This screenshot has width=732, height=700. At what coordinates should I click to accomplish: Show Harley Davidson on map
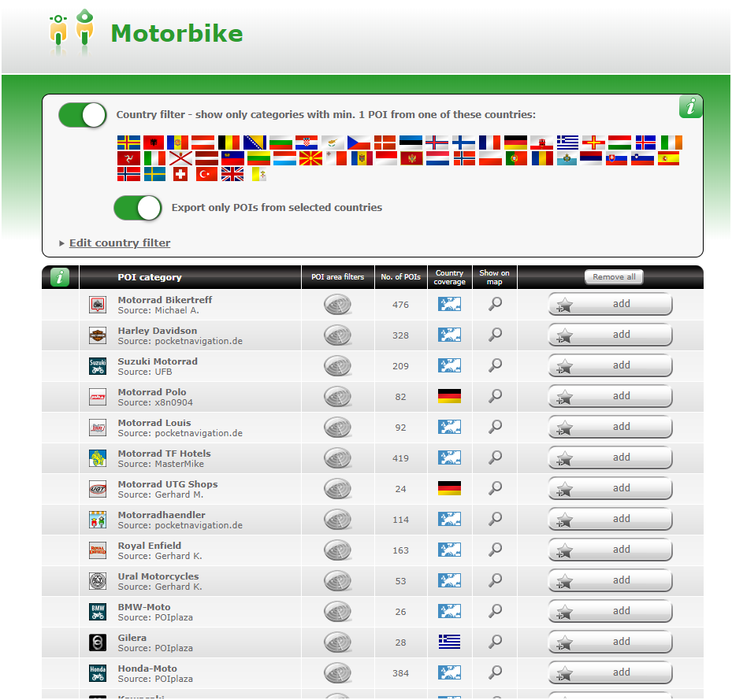[495, 335]
